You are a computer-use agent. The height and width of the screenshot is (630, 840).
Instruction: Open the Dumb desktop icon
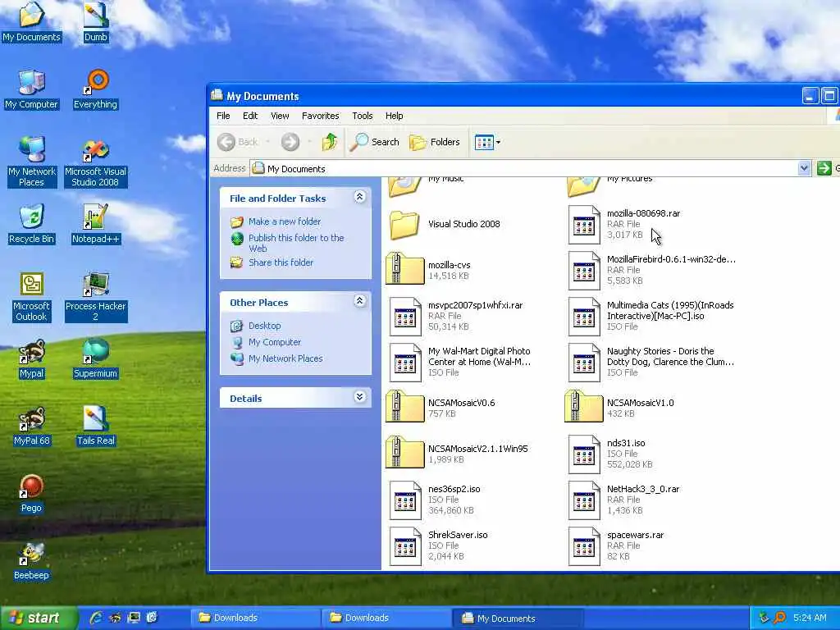coord(95,22)
